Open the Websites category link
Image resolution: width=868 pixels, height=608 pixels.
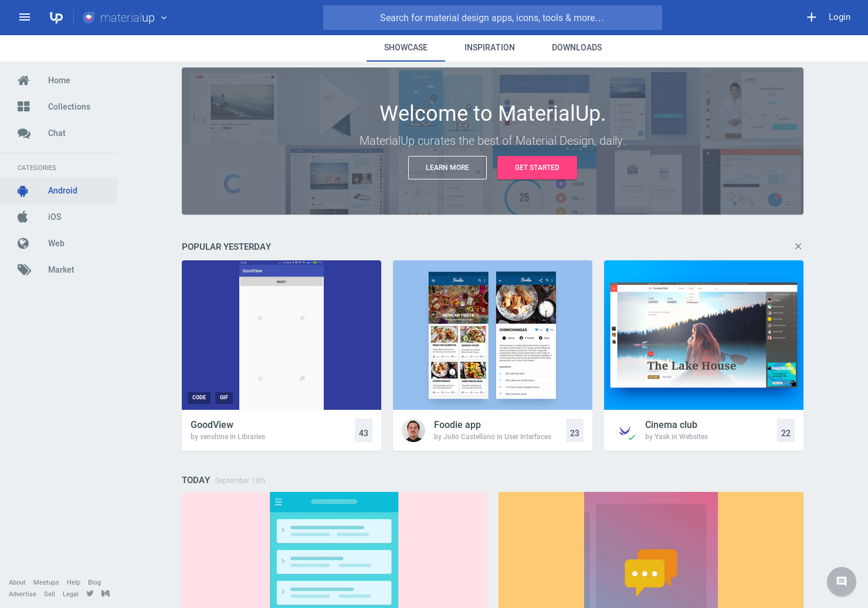[x=693, y=437]
